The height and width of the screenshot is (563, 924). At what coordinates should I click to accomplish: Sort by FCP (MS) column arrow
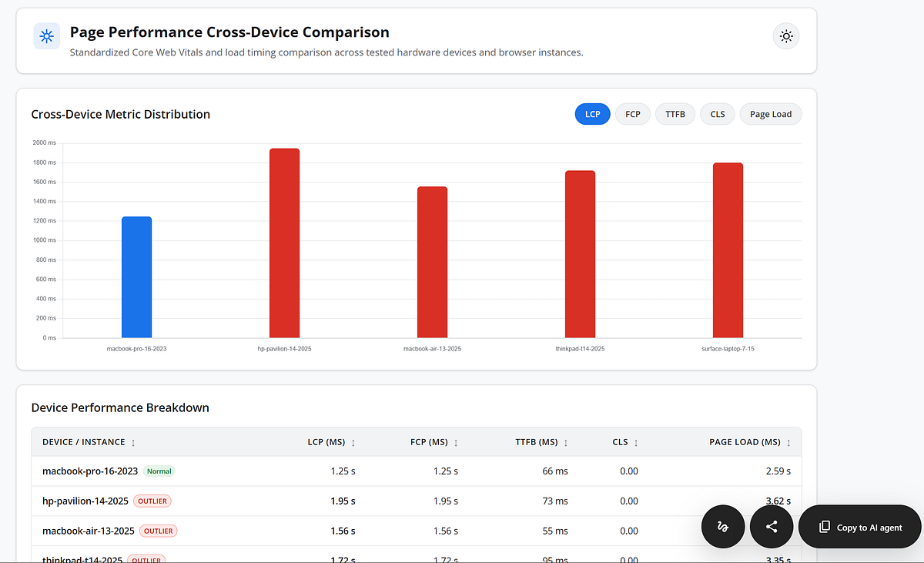point(456,443)
